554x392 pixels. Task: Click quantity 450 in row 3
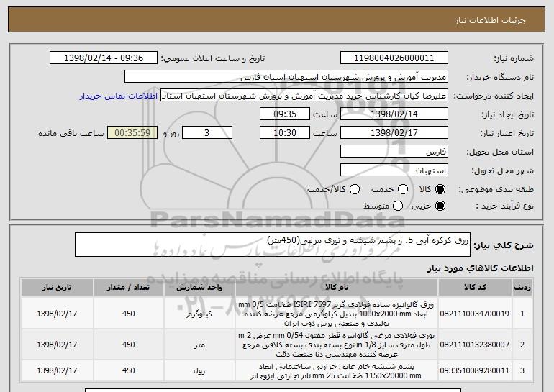[128, 370]
